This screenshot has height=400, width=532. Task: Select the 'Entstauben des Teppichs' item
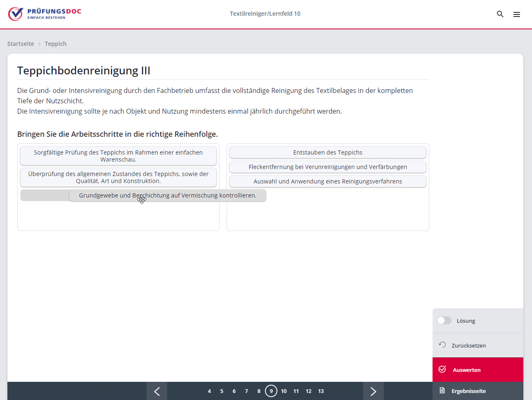click(x=328, y=152)
